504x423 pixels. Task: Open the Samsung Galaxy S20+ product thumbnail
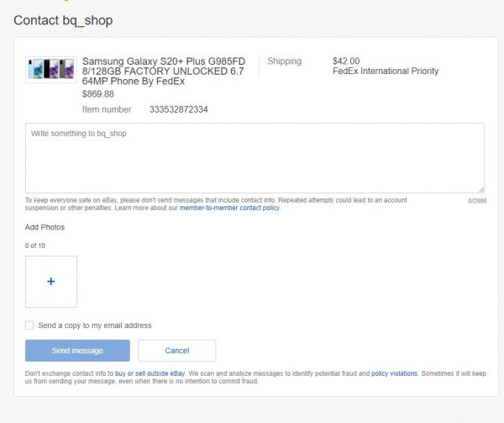click(x=51, y=70)
